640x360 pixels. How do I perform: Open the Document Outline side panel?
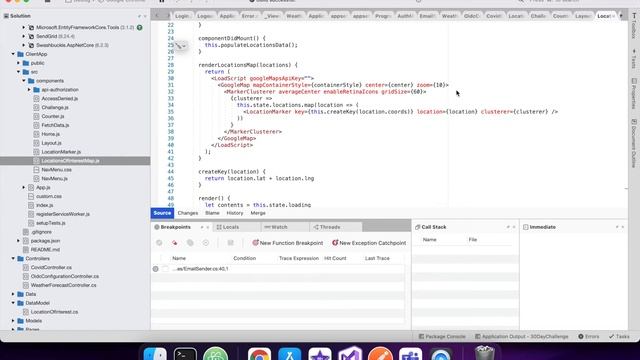(634, 143)
